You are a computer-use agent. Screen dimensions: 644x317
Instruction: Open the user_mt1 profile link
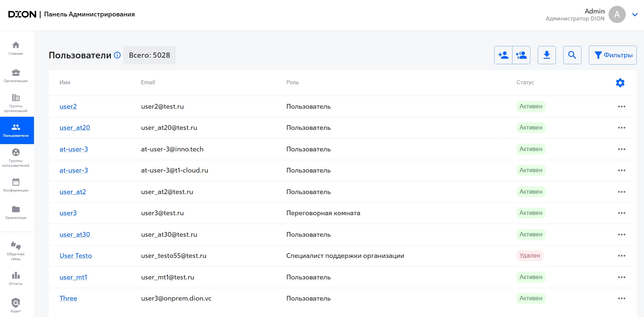point(73,277)
